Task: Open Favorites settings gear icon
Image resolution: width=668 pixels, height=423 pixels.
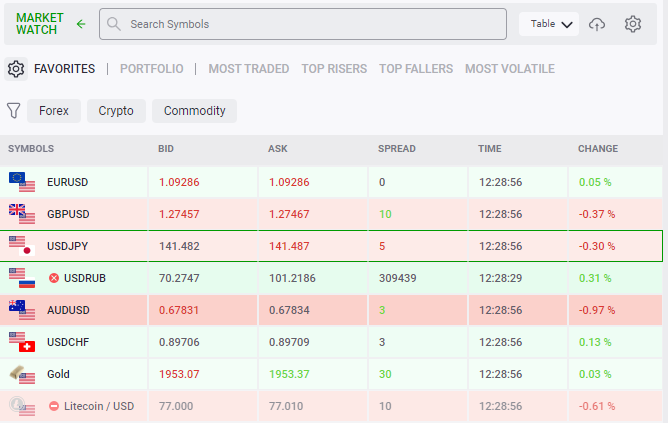Action: [x=16, y=69]
